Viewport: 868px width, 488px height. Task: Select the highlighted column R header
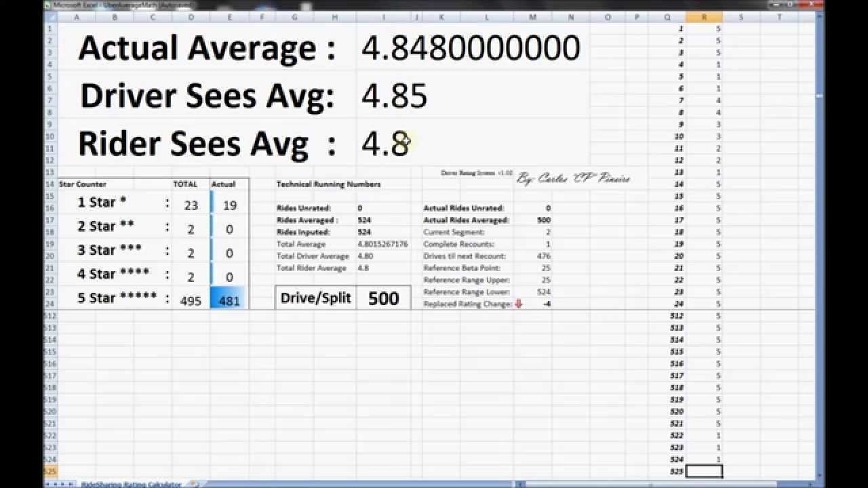[704, 17]
